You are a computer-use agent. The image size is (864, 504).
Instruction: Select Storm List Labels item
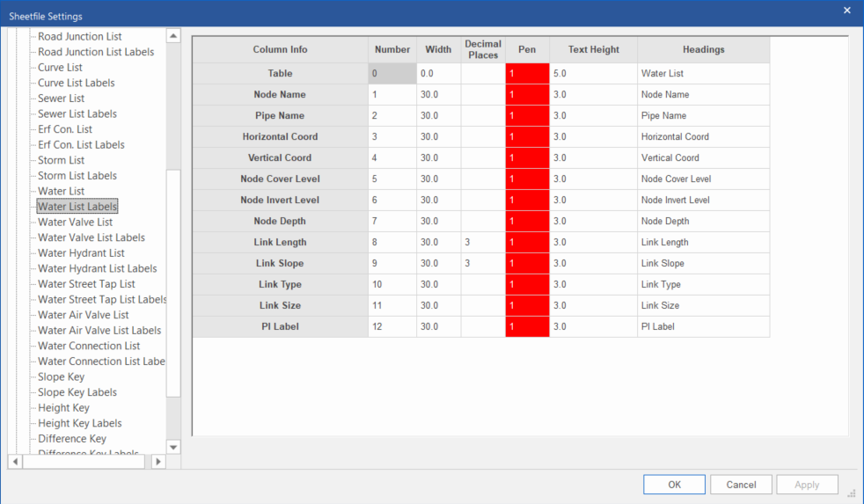pos(77,176)
